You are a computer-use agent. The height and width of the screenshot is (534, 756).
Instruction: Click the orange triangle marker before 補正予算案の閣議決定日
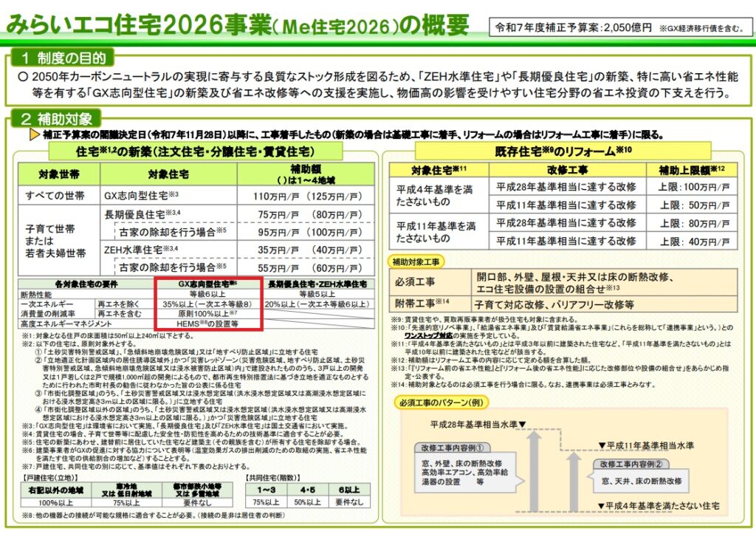(34, 134)
